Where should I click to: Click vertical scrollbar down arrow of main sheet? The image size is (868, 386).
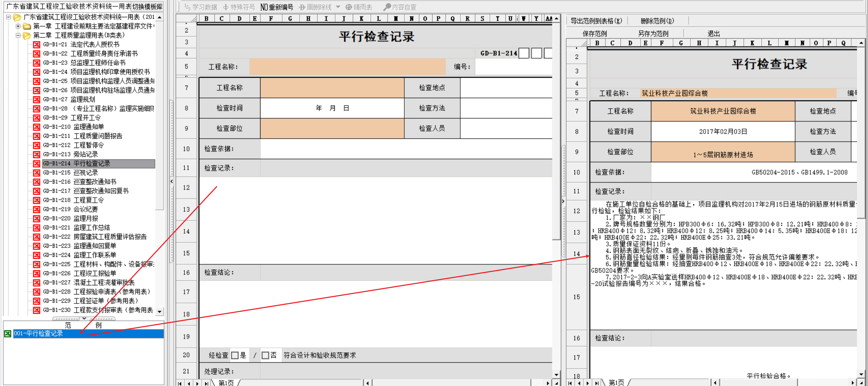(x=556, y=375)
